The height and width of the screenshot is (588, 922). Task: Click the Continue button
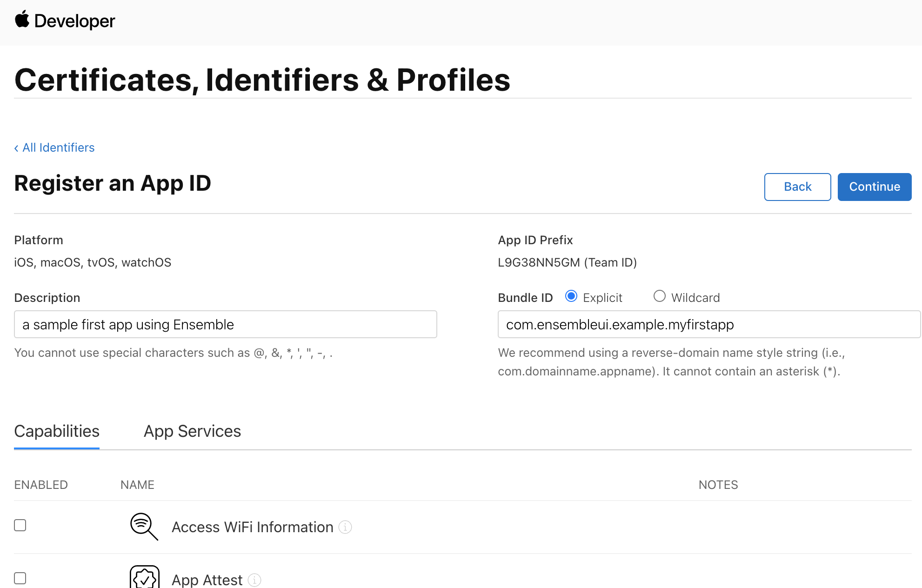tap(874, 187)
